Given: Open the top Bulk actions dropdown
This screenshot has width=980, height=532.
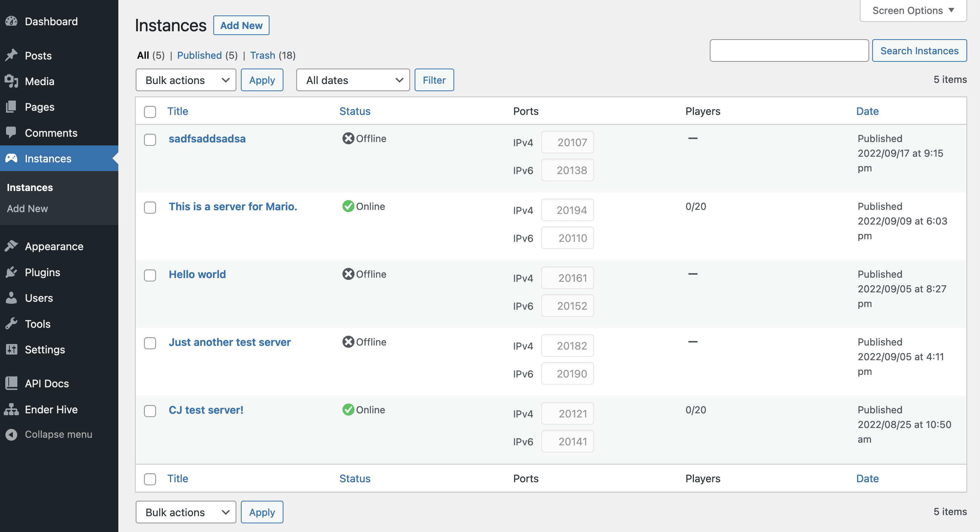Looking at the screenshot, I should (186, 80).
